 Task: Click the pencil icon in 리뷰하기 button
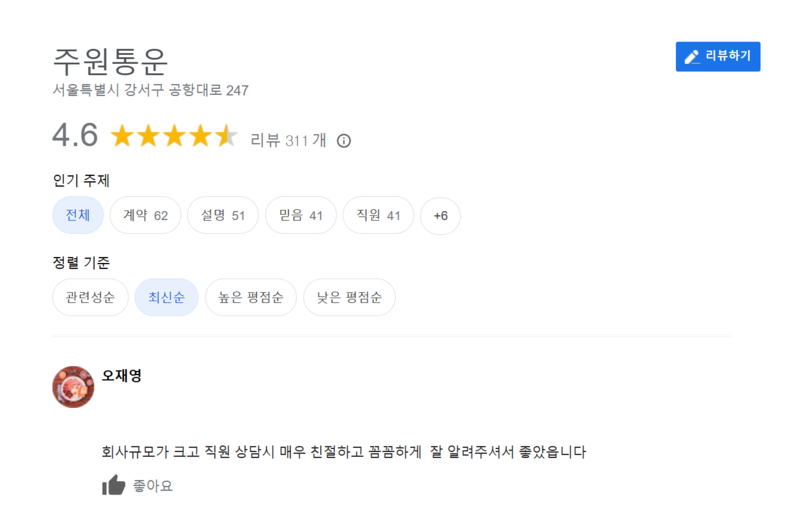(x=692, y=57)
